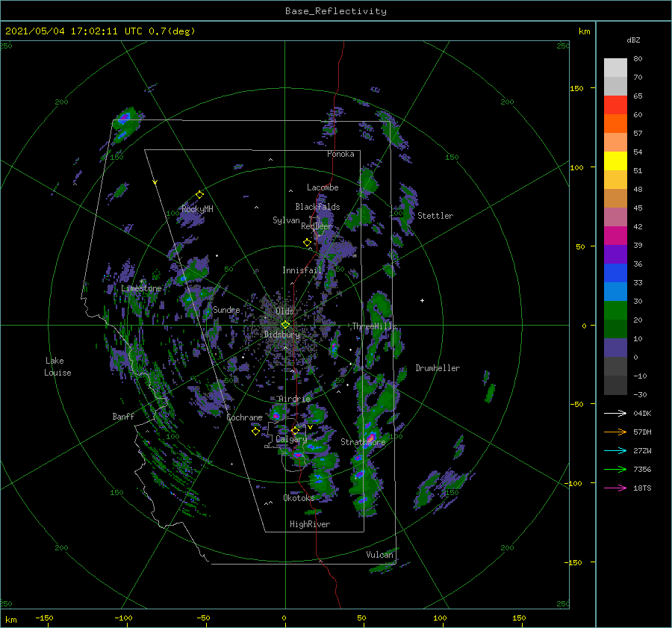Click the Stettler label

(435, 216)
